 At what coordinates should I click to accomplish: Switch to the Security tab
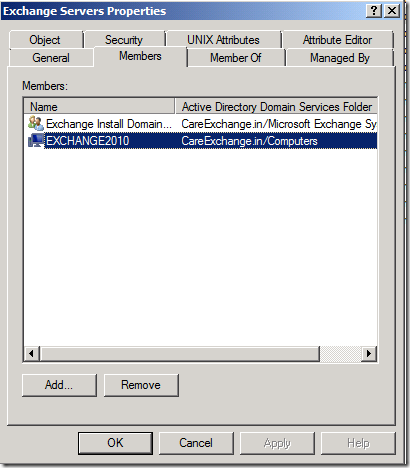(124, 40)
